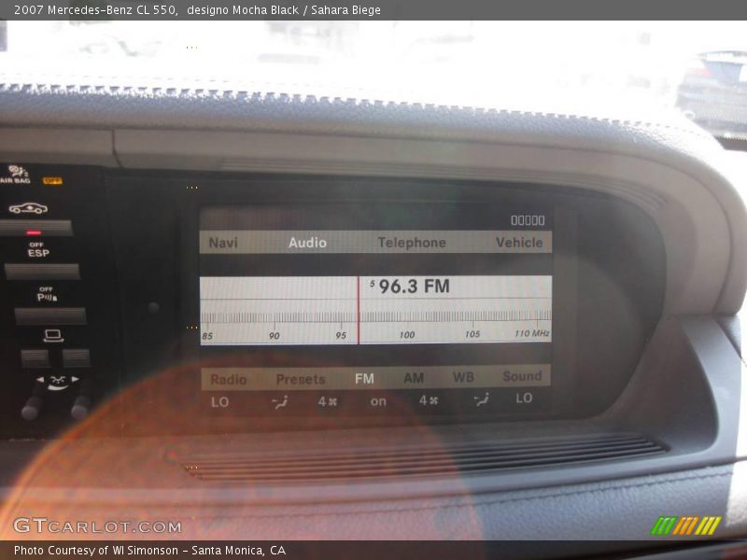Screen dimensions: 747x560
Task: Select the Radio submenu item
Action: (x=228, y=380)
